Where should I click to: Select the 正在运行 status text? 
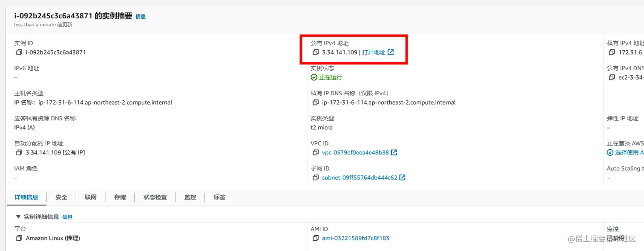pyautogui.click(x=331, y=77)
